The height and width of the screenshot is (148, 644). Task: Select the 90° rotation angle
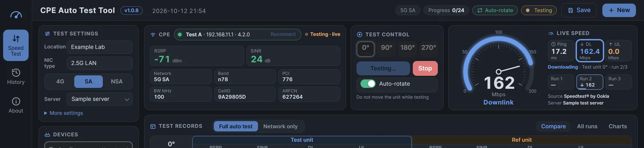coord(386,49)
